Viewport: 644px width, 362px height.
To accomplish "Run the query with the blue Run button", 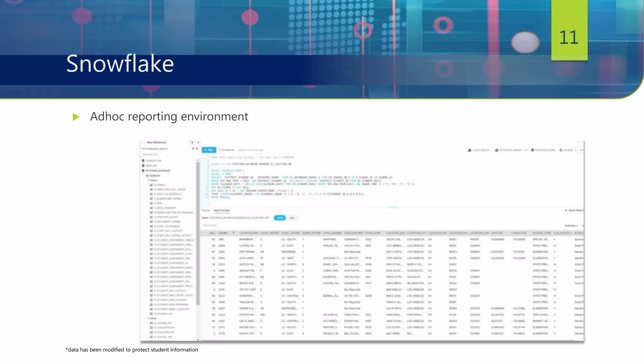I will pos(209,150).
